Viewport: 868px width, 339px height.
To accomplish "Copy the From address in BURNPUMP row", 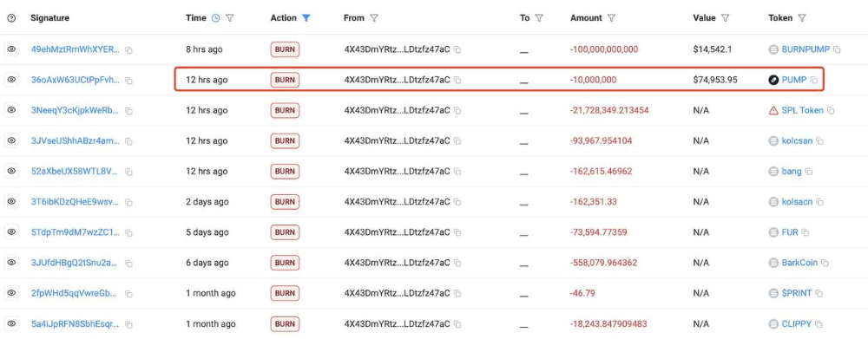I will click(x=457, y=49).
